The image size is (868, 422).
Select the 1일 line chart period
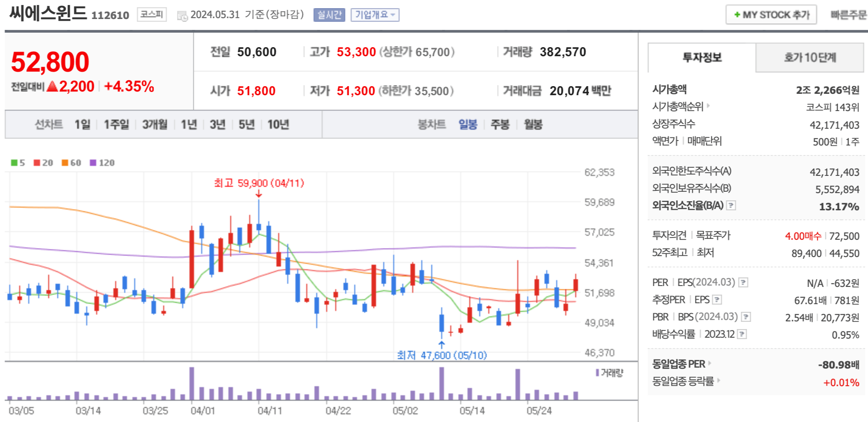[x=82, y=124]
